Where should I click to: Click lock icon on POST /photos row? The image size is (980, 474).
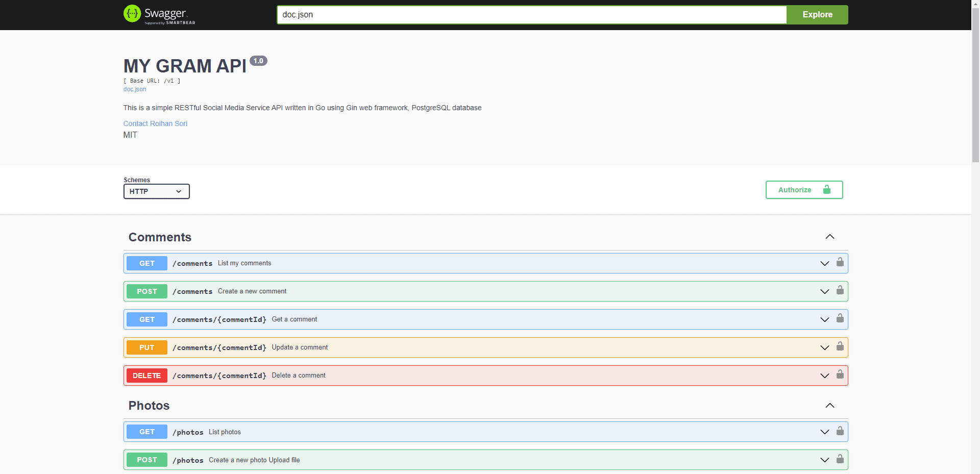[x=840, y=459]
